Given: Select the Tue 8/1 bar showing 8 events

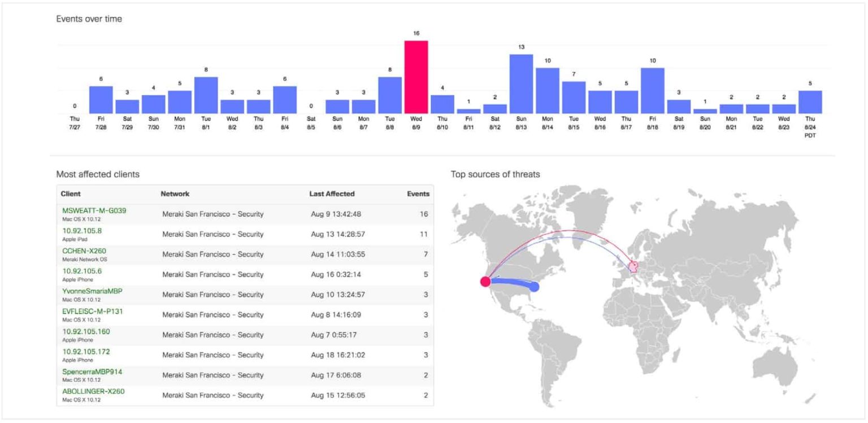Looking at the screenshot, I should coord(206,95).
